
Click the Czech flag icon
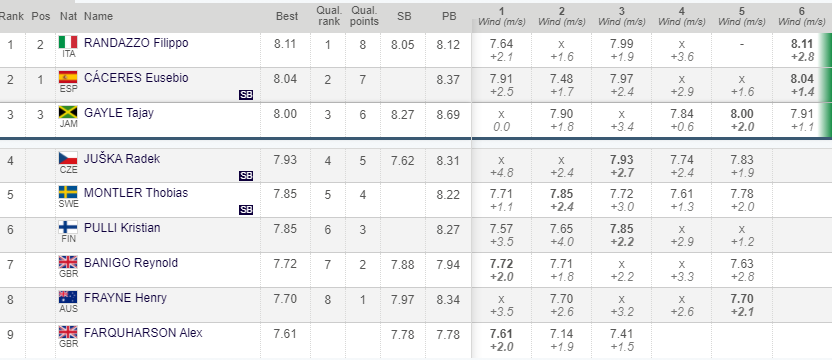(x=68, y=158)
